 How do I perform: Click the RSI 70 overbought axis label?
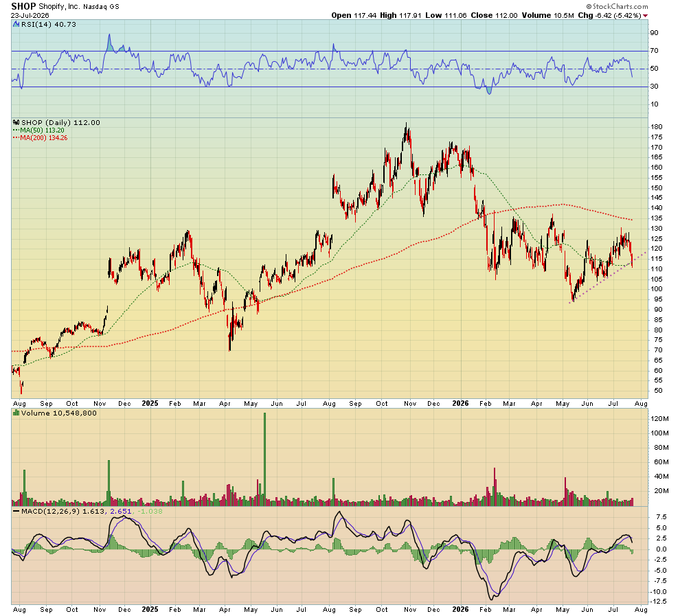[654, 51]
